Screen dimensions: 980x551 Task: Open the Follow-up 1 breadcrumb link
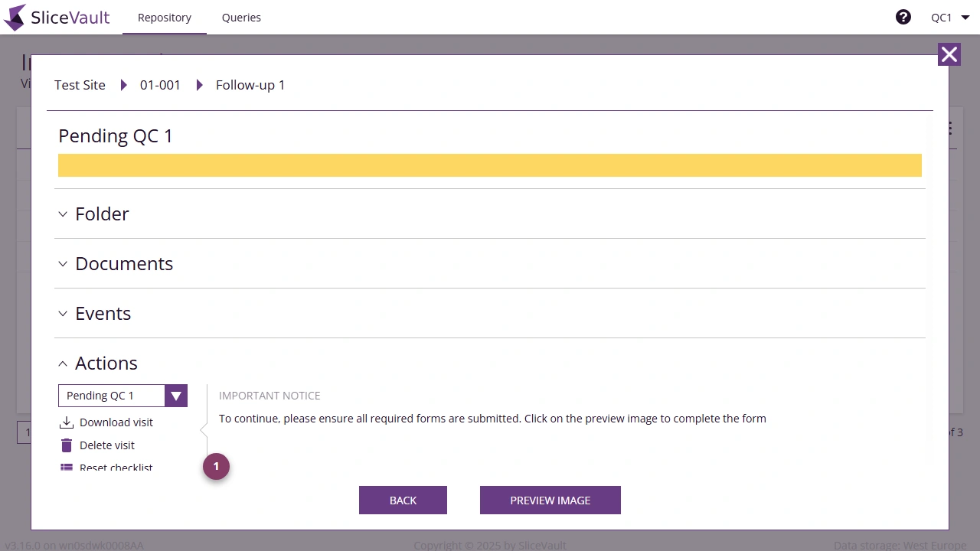coord(250,85)
